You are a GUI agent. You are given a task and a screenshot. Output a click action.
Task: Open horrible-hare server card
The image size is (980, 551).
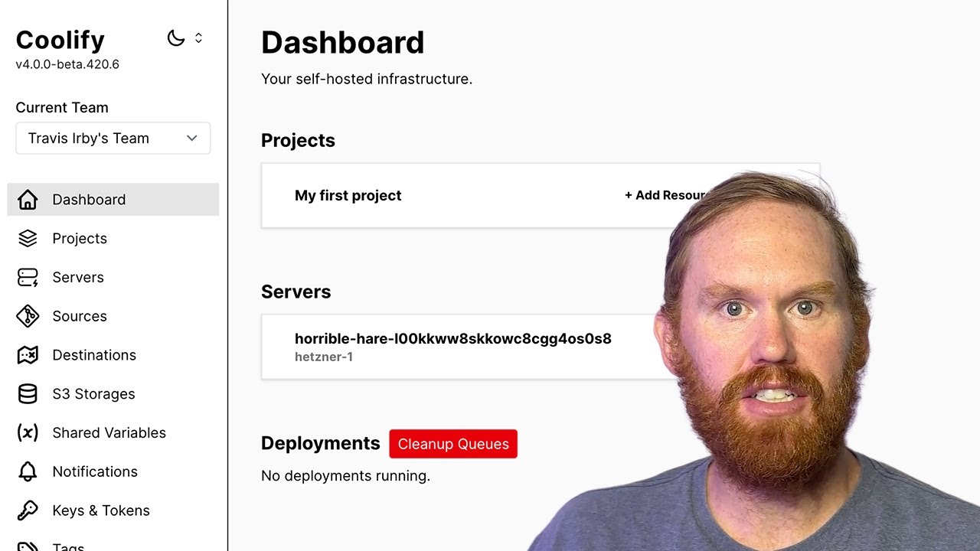tap(541, 347)
